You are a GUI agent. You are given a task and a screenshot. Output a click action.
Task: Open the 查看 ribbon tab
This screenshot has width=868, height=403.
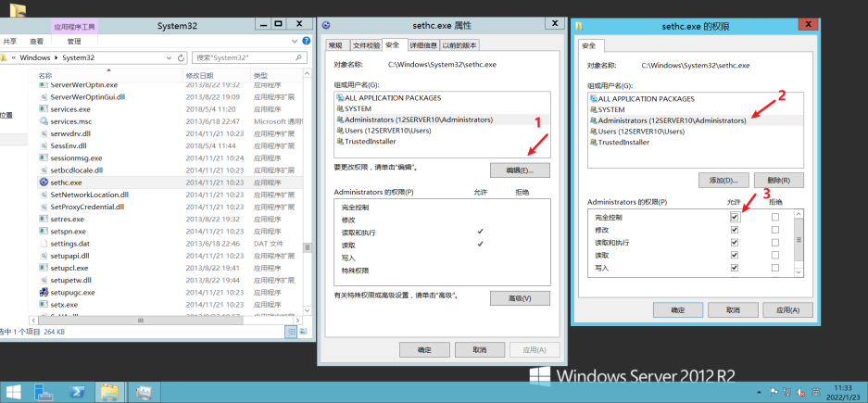point(36,41)
